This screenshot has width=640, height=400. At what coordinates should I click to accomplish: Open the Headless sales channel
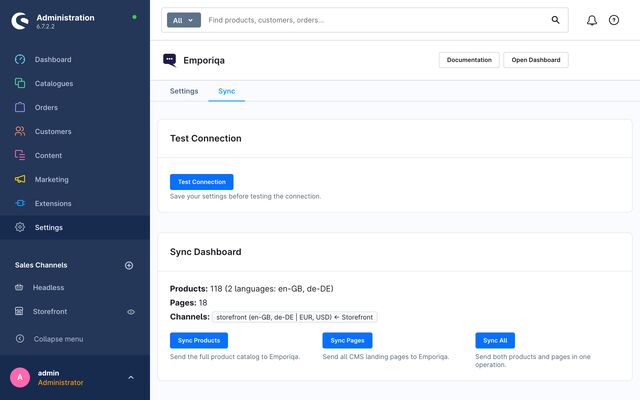49,287
